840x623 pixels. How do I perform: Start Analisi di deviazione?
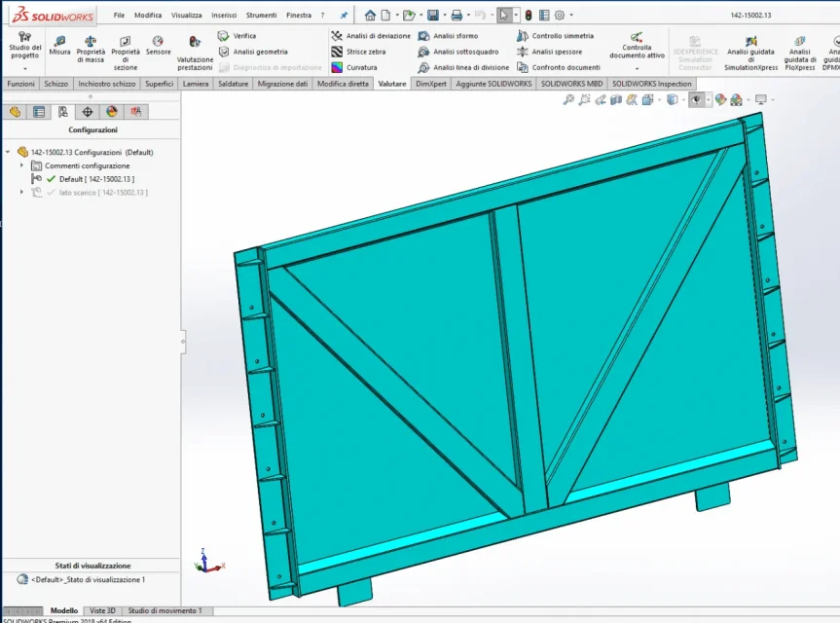pos(371,36)
